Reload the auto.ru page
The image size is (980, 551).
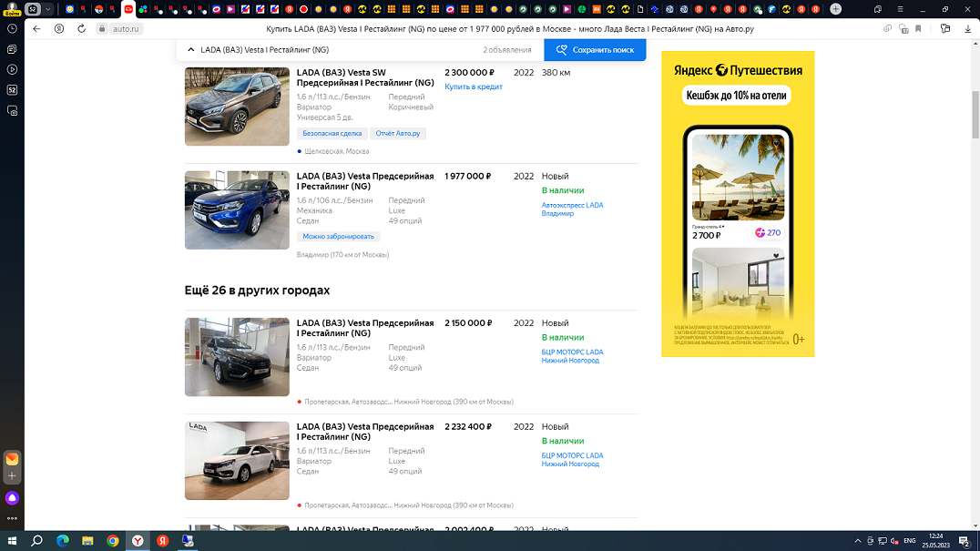tap(81, 29)
